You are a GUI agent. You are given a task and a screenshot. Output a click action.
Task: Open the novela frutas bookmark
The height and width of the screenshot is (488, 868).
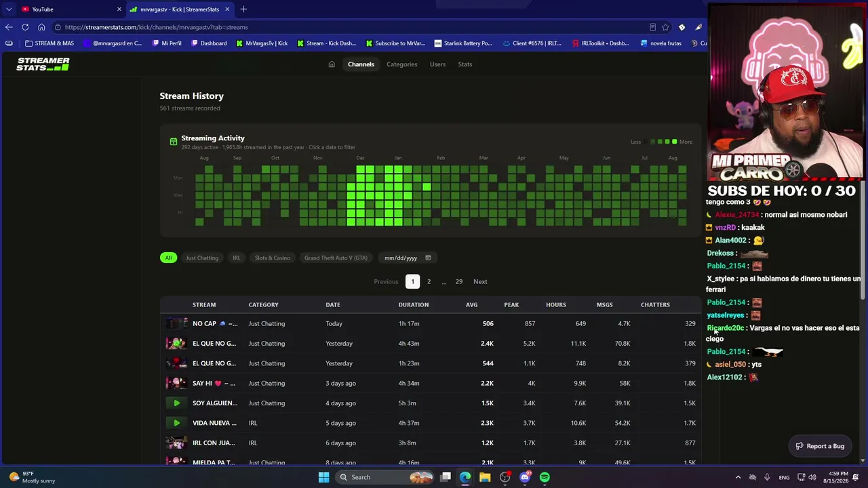click(660, 43)
